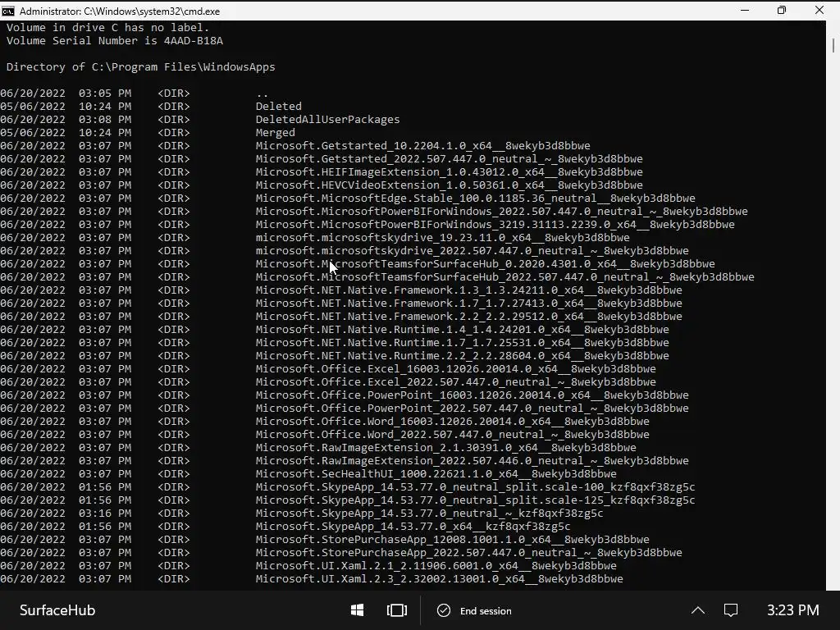Click Microsoft.MicrosoftEdge.Stable_100.0.1185.36 entry
The image size is (840, 630).
point(475,199)
